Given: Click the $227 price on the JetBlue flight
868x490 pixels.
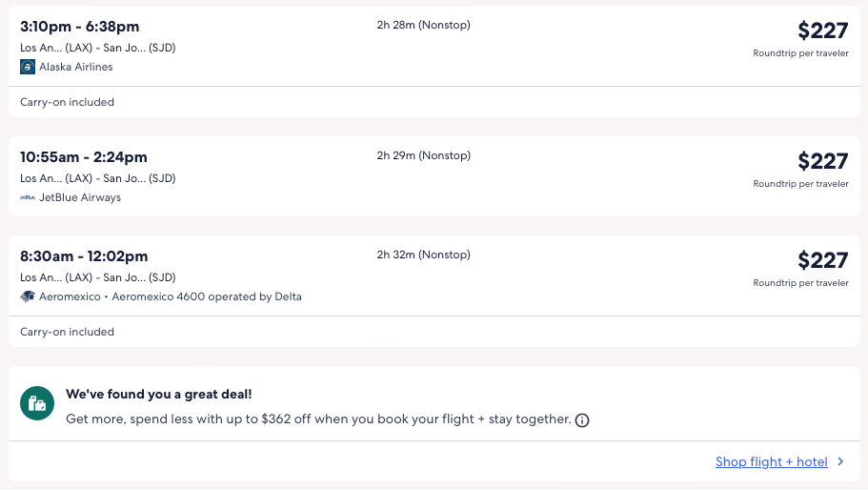Looking at the screenshot, I should point(822,161).
